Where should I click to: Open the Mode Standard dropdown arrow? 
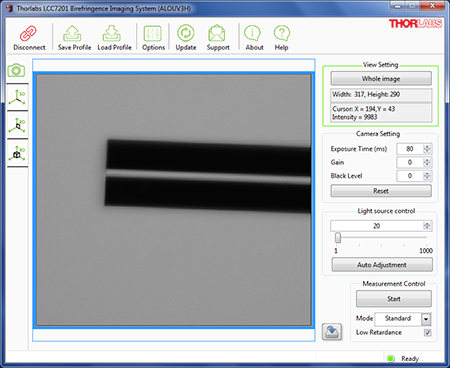[x=426, y=319]
